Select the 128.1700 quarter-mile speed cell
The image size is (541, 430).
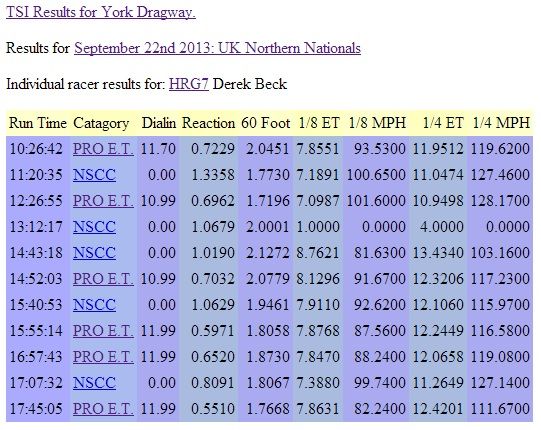(500, 201)
